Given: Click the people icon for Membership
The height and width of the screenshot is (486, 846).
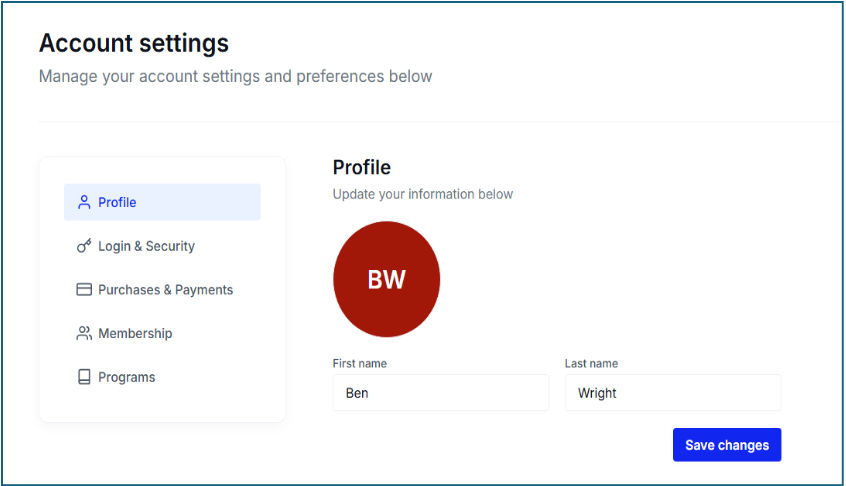Looking at the screenshot, I should [84, 333].
